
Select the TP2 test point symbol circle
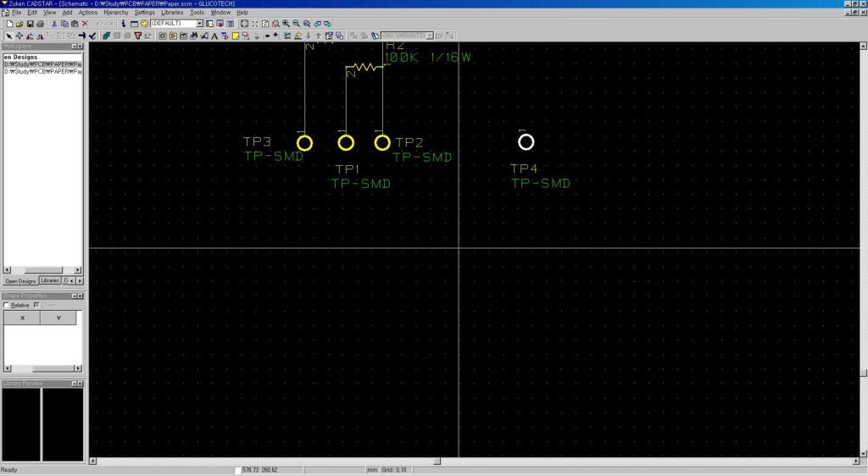[382, 142]
